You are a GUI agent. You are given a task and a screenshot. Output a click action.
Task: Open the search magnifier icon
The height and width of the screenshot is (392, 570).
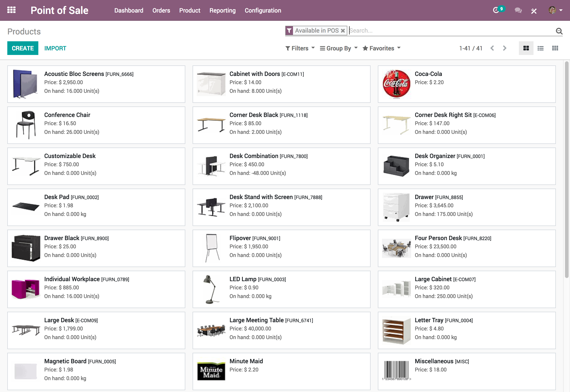click(x=559, y=31)
